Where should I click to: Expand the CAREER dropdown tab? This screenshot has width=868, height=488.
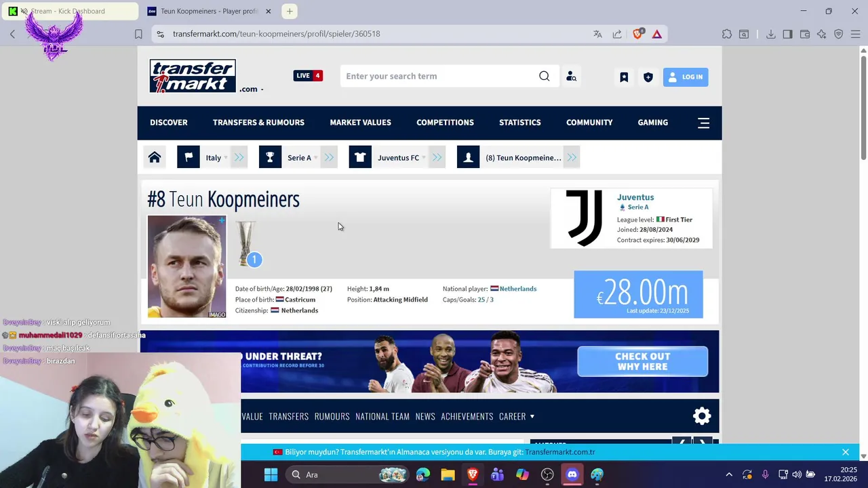[517, 416]
